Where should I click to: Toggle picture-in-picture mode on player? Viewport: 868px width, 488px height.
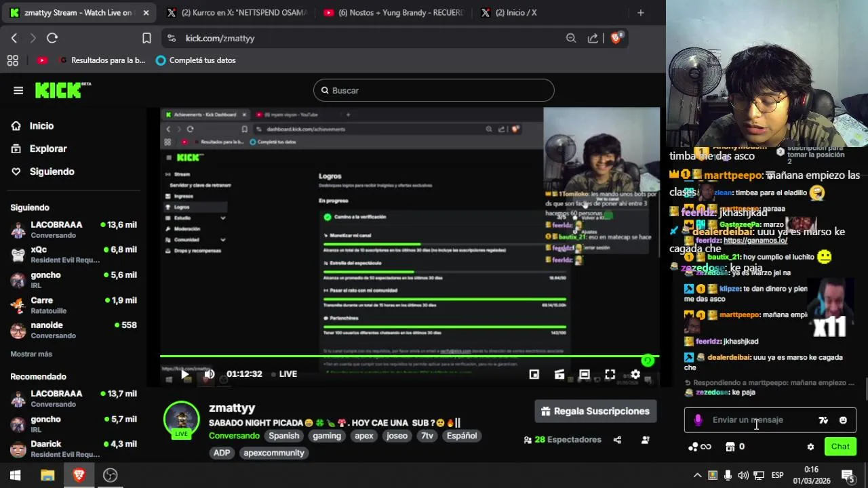tap(534, 374)
